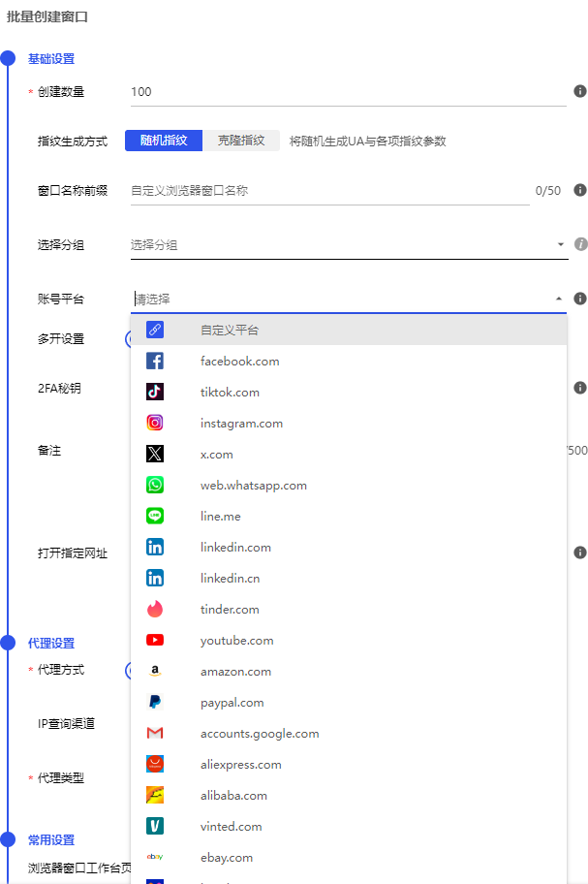This screenshot has height=884, width=588.
Task: Click the Tinder flame icon
Action: (155, 609)
